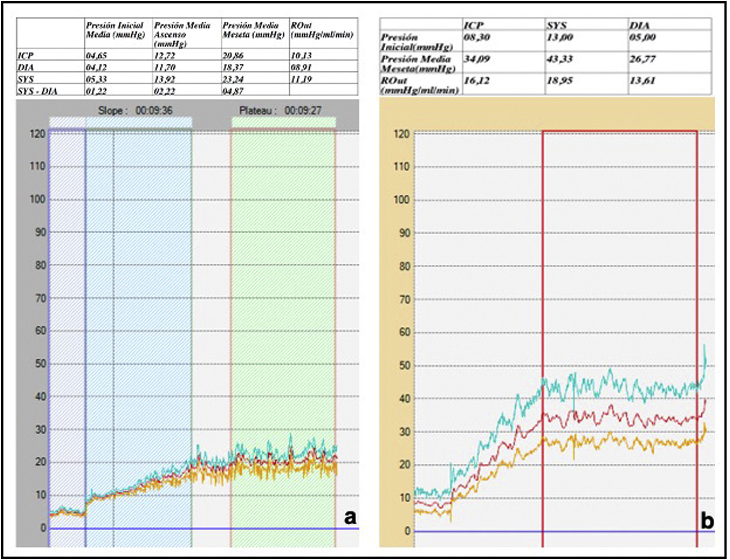Select the light blue slope range bar
The height and width of the screenshot is (560, 730).
point(138,122)
